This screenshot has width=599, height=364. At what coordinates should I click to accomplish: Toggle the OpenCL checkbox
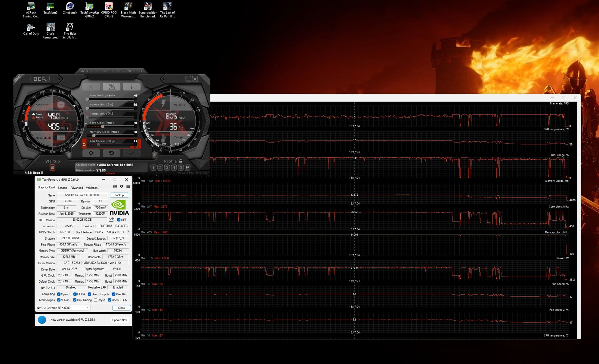59,294
